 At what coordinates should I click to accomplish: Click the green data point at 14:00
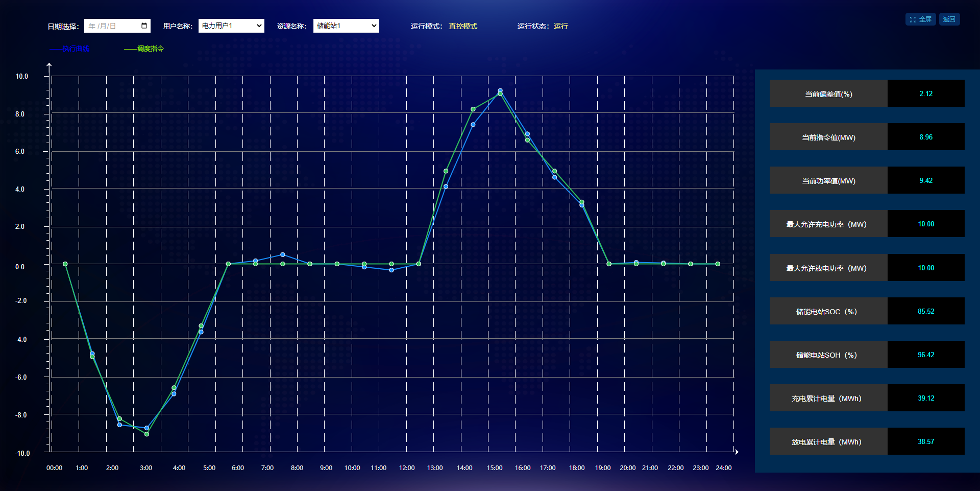pos(473,109)
